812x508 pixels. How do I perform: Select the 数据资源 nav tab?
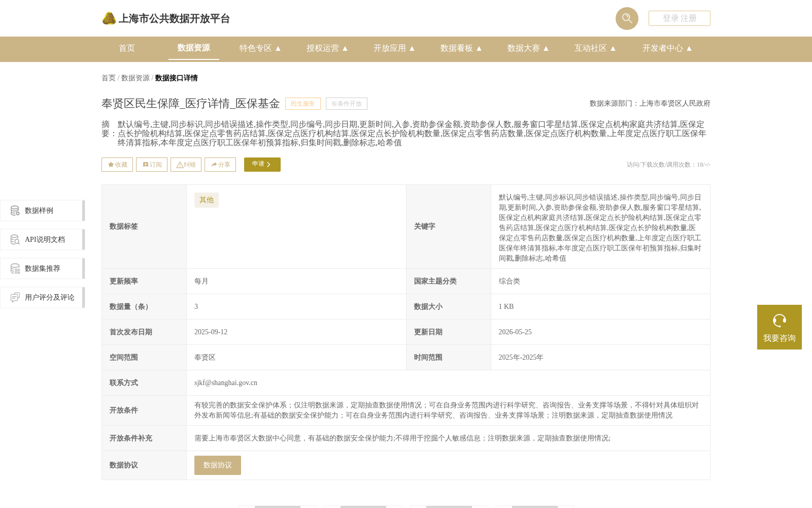[194, 48]
